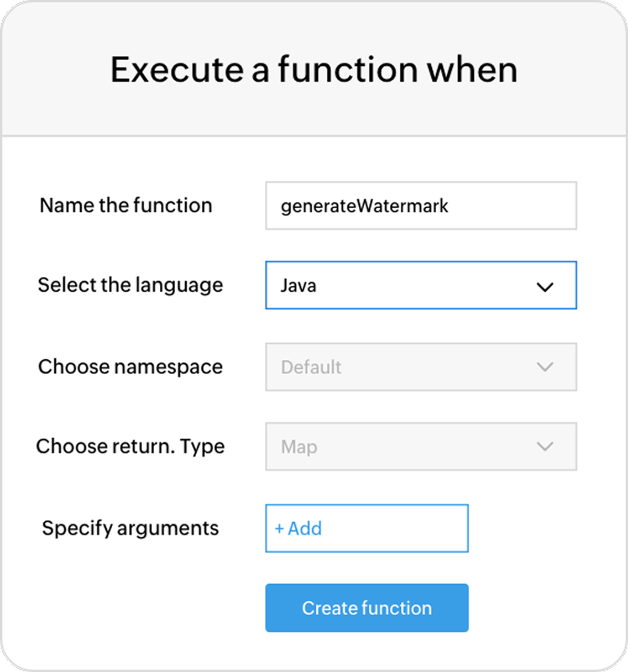Click the generateWatermark text in name field
This screenshot has width=628, height=672.
[364, 206]
